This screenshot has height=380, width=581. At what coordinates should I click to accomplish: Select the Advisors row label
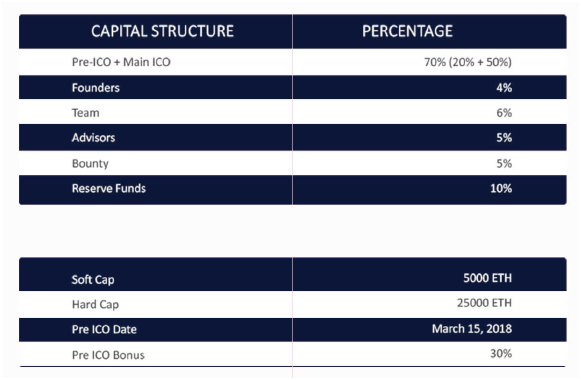pos(93,138)
